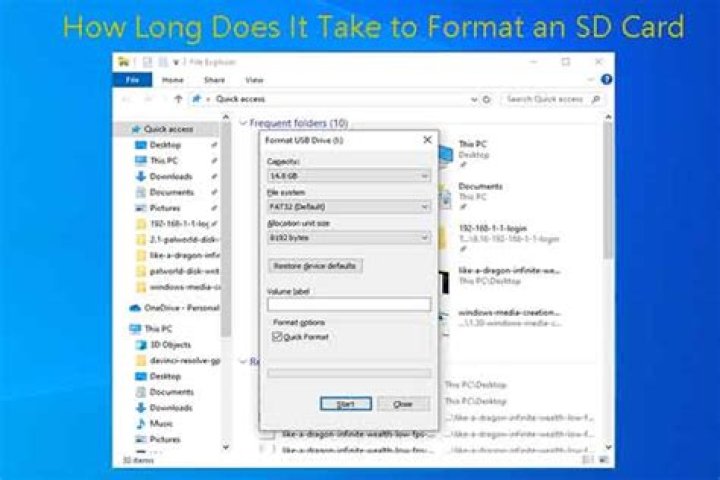Switch to the View ribbon tab
The width and height of the screenshot is (720, 480).
pos(254,80)
